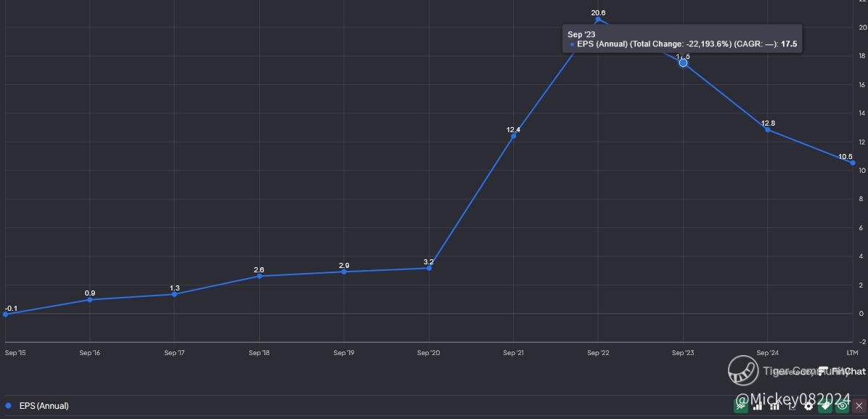Click the EPS (Annual) blue color dot

point(8,406)
